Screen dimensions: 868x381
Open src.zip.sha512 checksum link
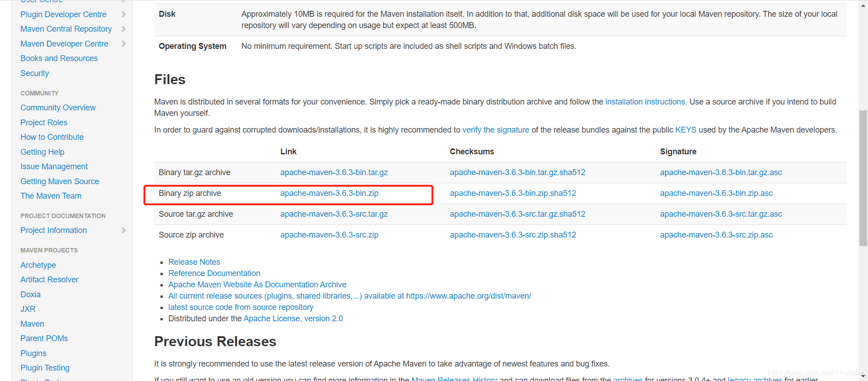[513, 235]
